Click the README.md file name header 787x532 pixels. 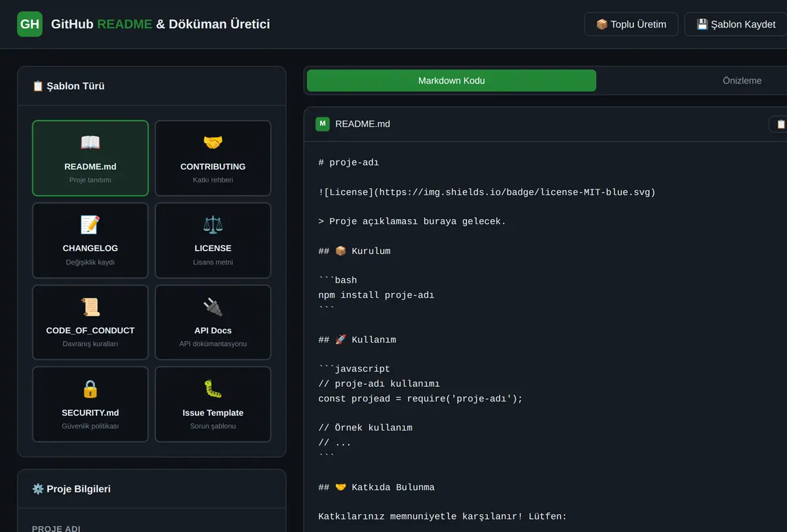pos(363,123)
